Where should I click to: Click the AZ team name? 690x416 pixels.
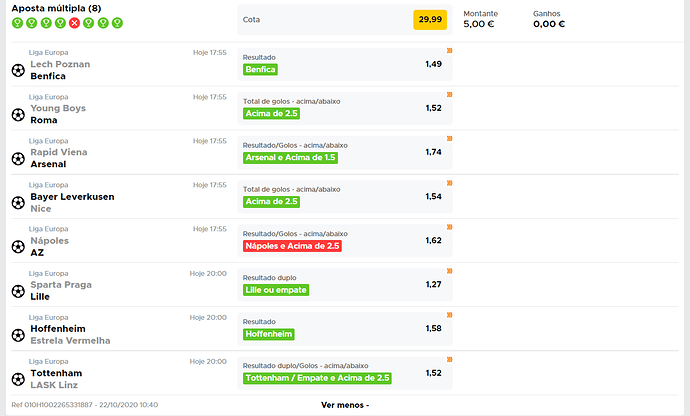coord(37,253)
